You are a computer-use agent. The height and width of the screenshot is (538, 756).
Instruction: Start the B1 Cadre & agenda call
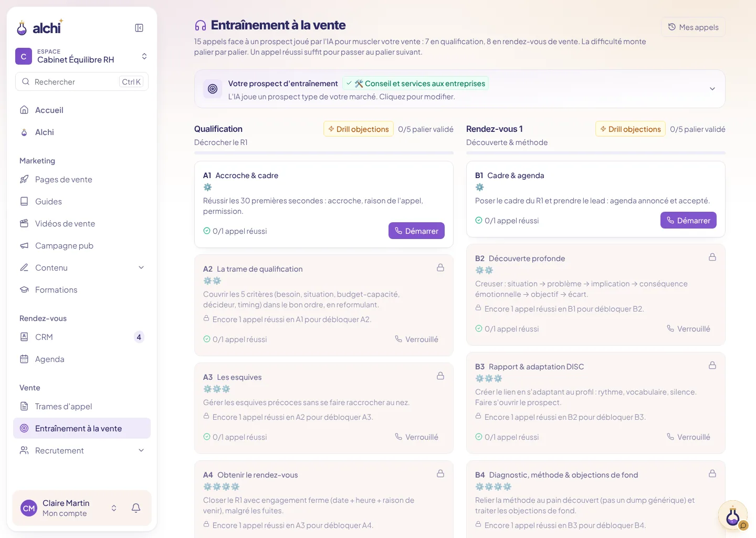688,220
